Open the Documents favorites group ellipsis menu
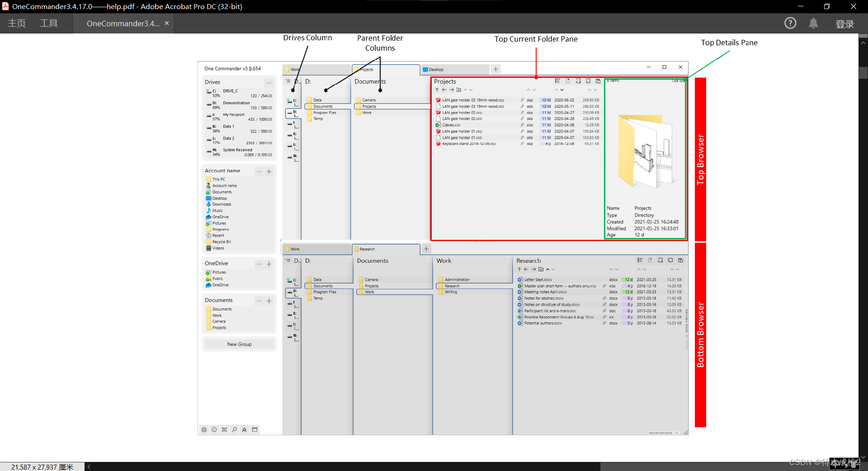 point(259,301)
